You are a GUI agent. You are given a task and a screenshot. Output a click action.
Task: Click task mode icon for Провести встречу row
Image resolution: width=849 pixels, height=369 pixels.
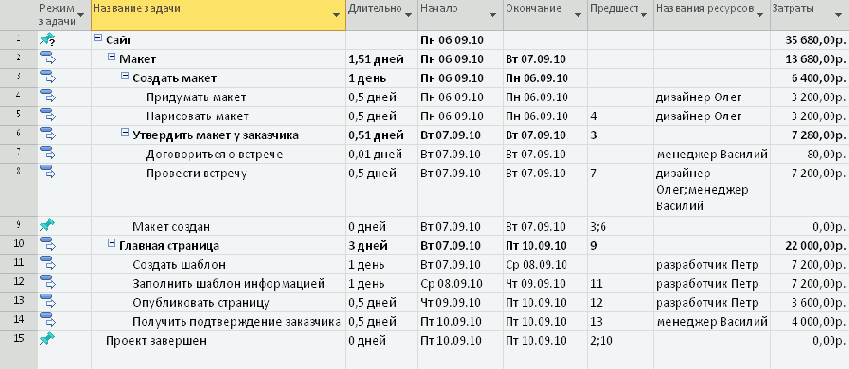coord(48,173)
